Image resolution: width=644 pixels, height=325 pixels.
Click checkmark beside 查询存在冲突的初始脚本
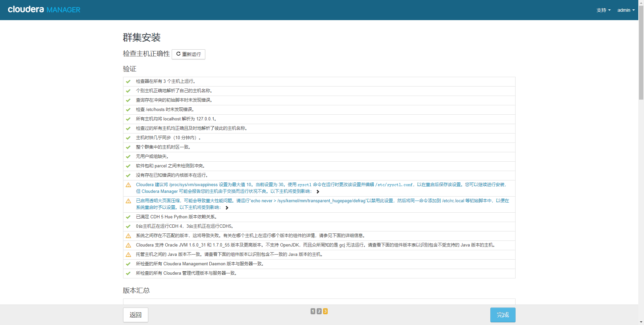coord(128,100)
